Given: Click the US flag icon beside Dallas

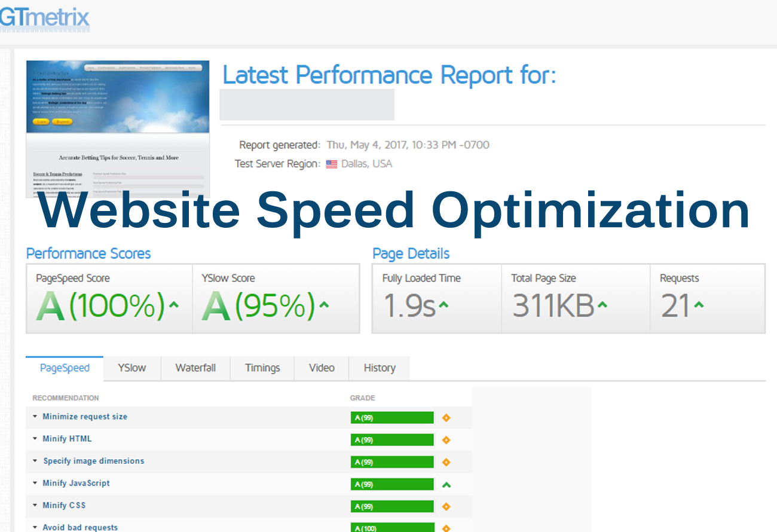Looking at the screenshot, I should pos(331,164).
